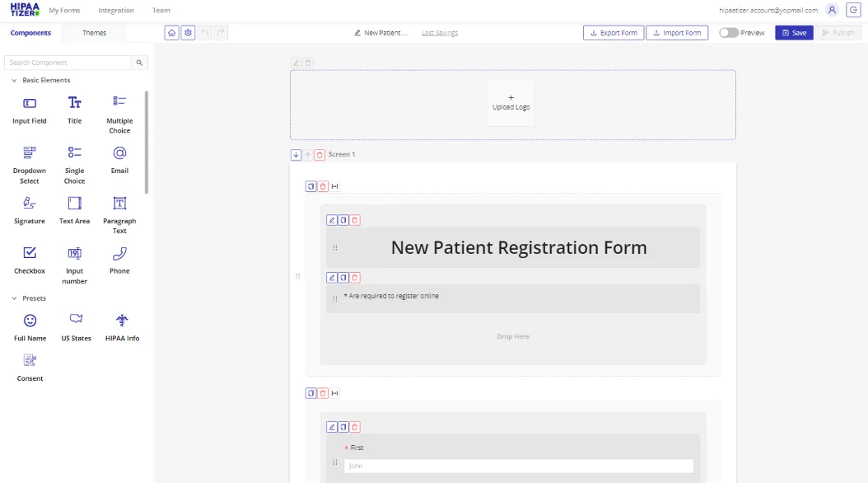Image resolution: width=868 pixels, height=483 pixels.
Task: Select the Input Field component
Action: tap(29, 109)
